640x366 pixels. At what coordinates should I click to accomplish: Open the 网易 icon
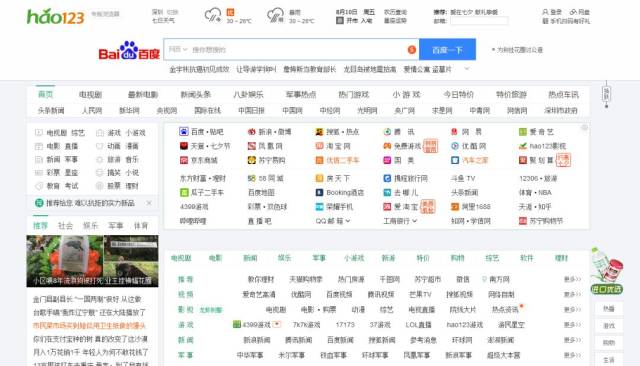pyautogui.click(x=455, y=132)
